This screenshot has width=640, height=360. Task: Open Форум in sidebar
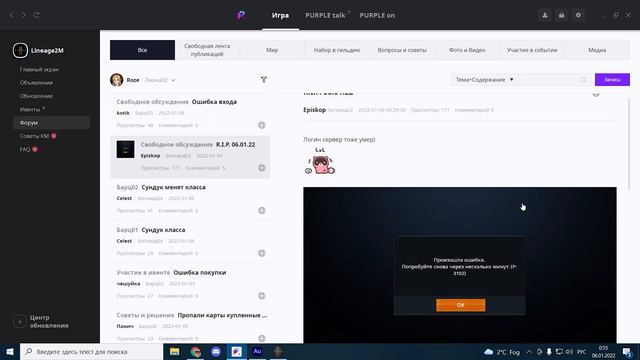[x=51, y=122]
